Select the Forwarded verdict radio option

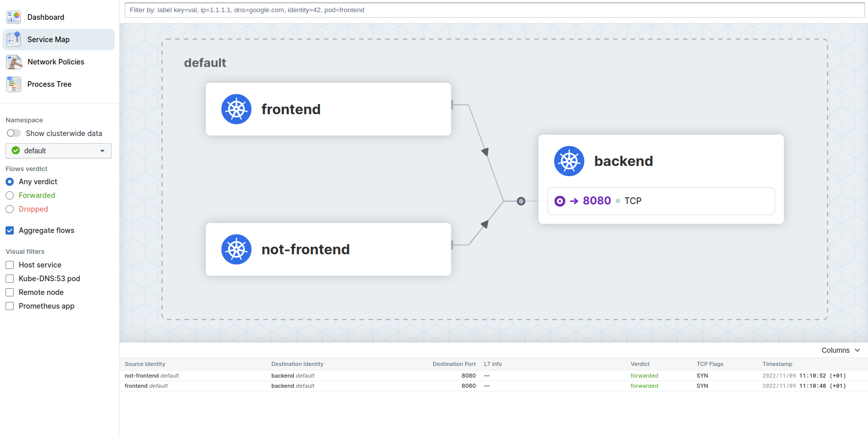(x=10, y=195)
